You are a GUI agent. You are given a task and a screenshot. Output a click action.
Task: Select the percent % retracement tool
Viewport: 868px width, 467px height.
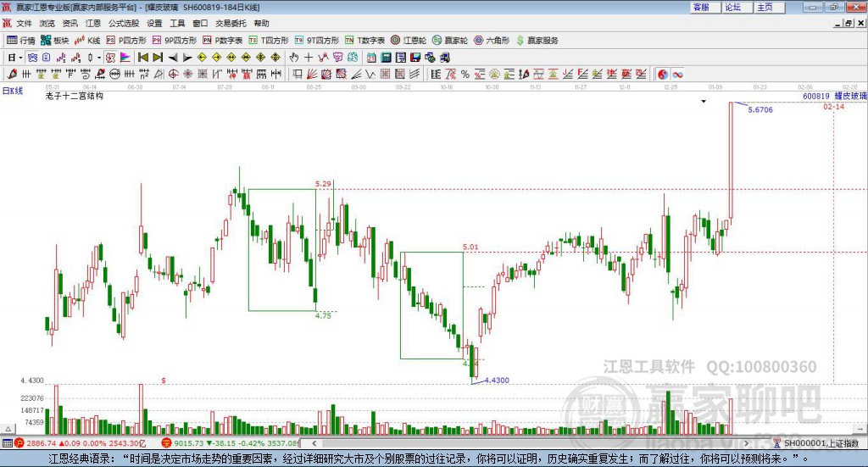pos(465,74)
